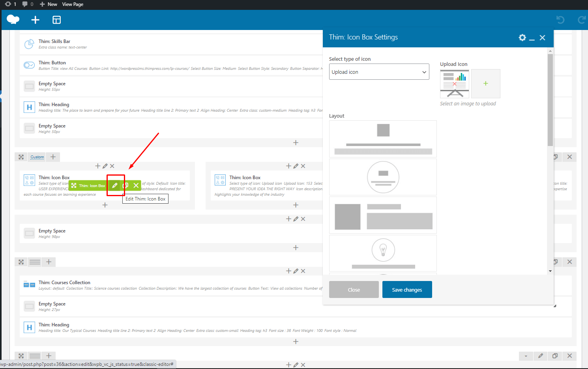Open the New menu in admin bar
This screenshot has width=588, height=369.
pos(49,4)
